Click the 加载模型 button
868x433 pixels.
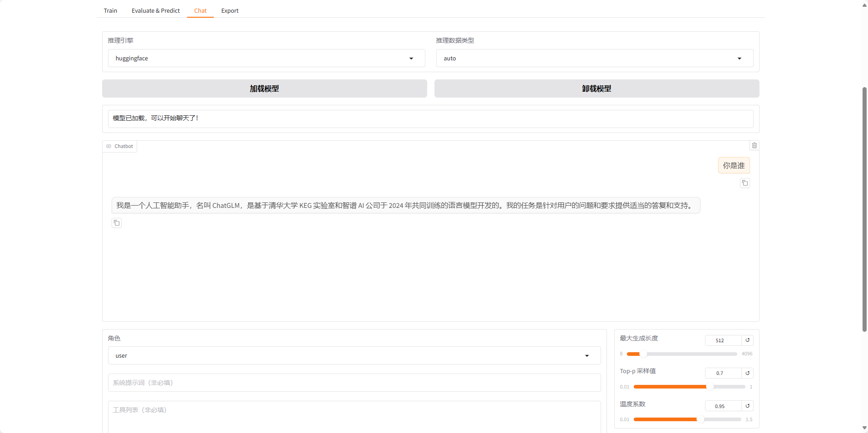click(265, 89)
